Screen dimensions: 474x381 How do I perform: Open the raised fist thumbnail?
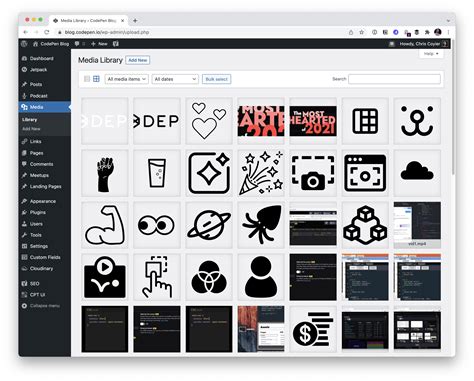105,173
